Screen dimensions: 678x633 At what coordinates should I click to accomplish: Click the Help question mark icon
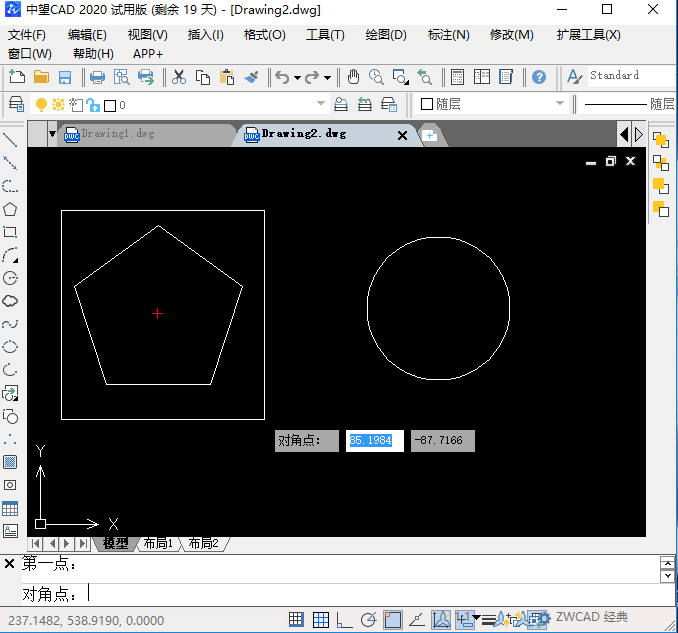pos(539,77)
